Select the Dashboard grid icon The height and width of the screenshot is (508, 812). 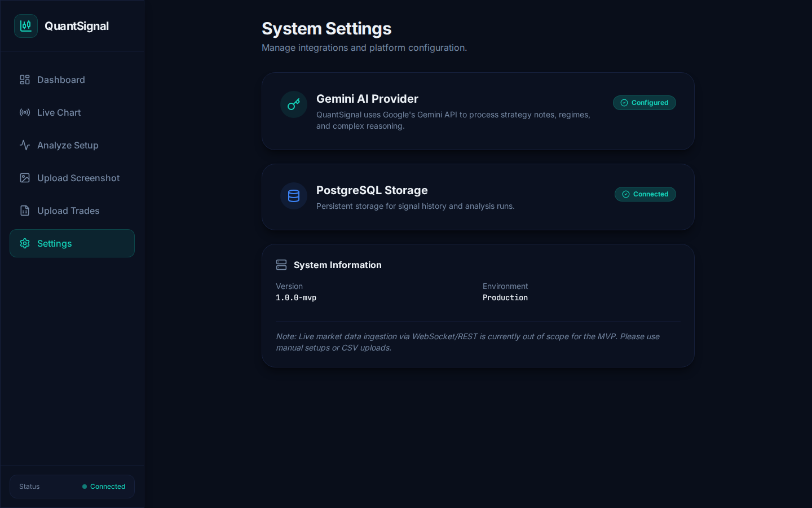pyautogui.click(x=25, y=80)
